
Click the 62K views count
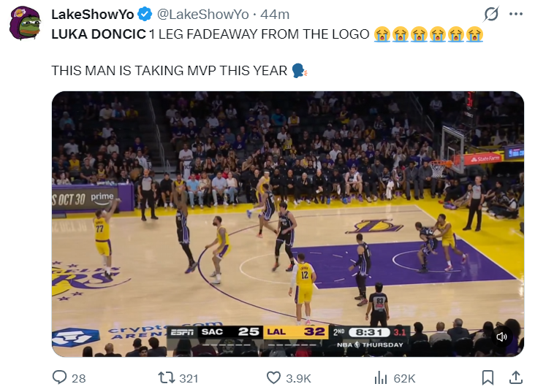point(404,378)
